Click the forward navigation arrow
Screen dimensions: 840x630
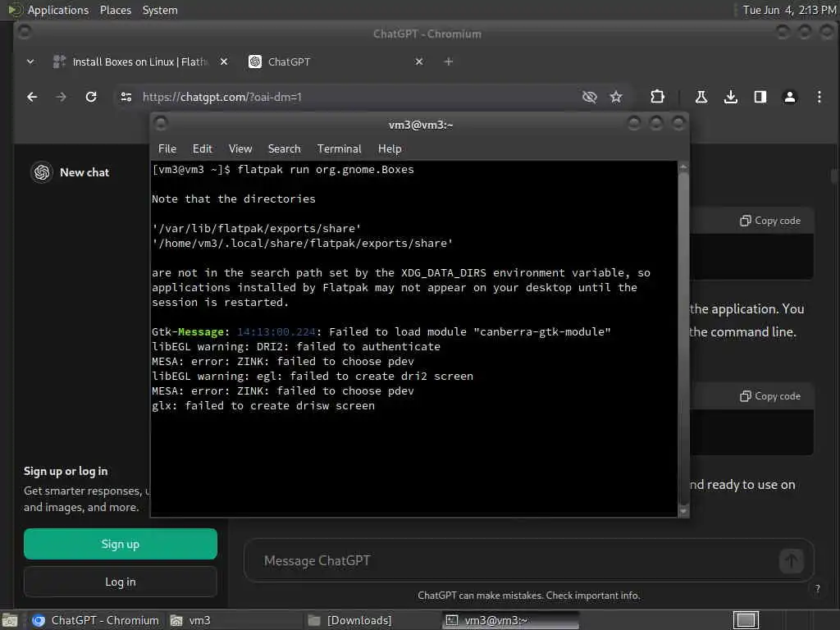click(61, 97)
